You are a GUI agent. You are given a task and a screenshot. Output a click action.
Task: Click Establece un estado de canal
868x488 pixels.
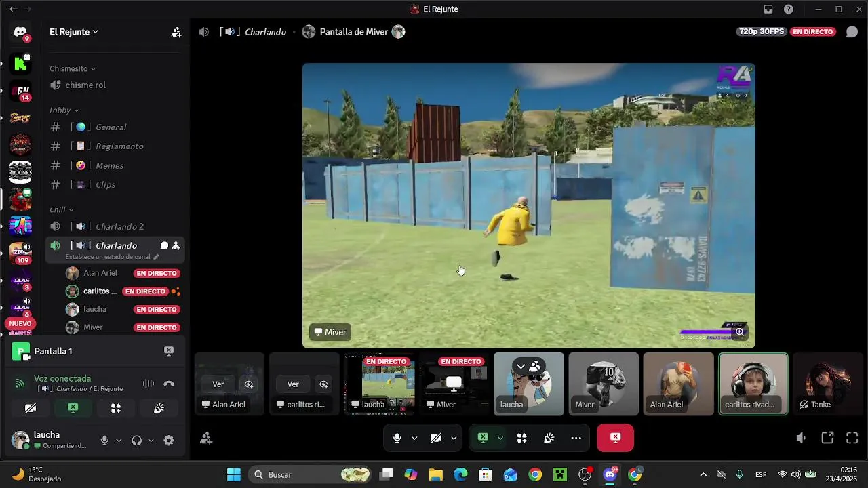[112, 257]
